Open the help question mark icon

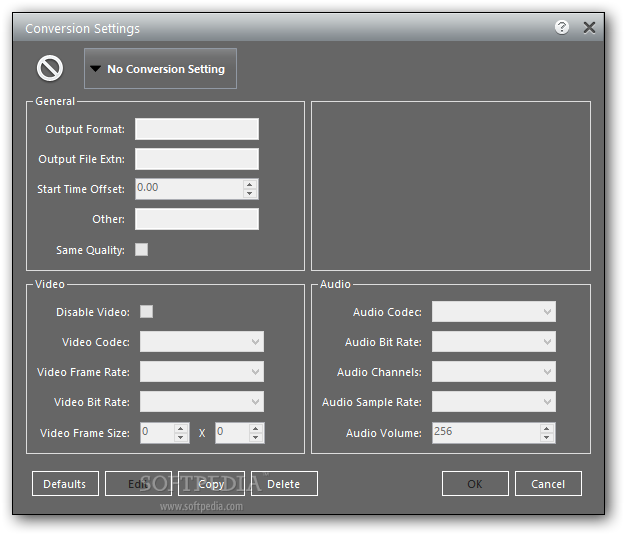coord(562,28)
